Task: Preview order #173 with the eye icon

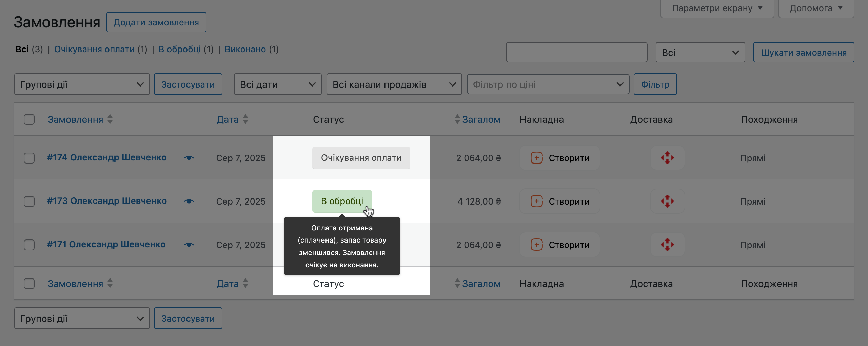Action: click(189, 201)
